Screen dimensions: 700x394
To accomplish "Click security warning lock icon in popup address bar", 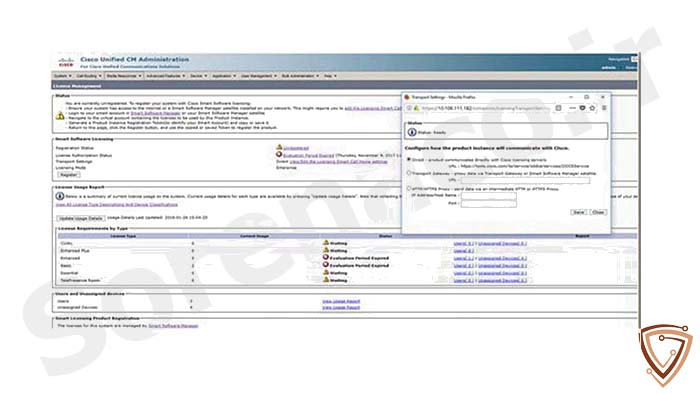I will point(416,108).
